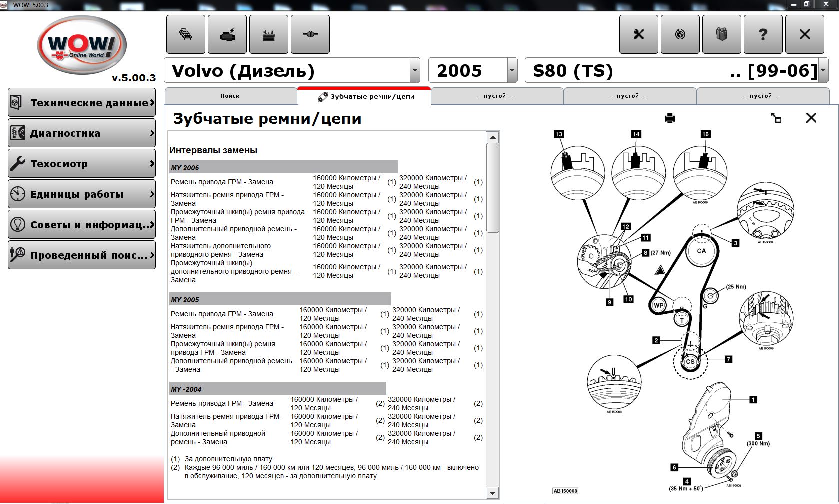
Task: Open the Технические данные menu
Action: click(82, 103)
